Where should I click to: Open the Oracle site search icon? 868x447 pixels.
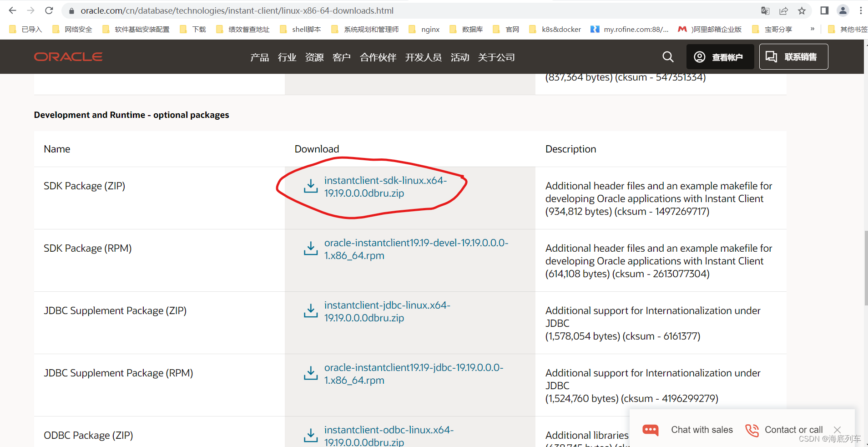668,57
